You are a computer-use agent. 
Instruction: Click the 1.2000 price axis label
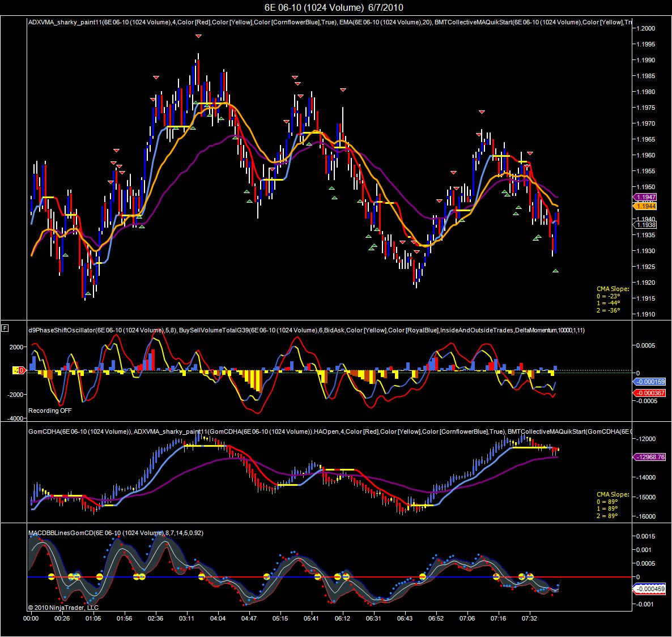(x=646, y=28)
